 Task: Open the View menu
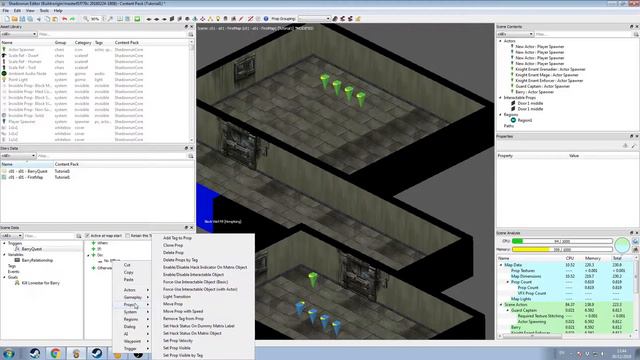coord(30,11)
